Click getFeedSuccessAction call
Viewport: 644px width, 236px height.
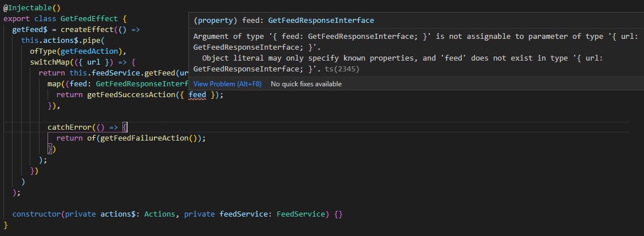coord(130,95)
